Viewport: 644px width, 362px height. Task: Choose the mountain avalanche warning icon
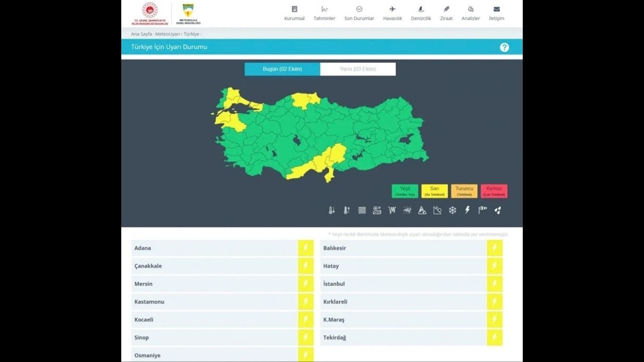tap(422, 210)
